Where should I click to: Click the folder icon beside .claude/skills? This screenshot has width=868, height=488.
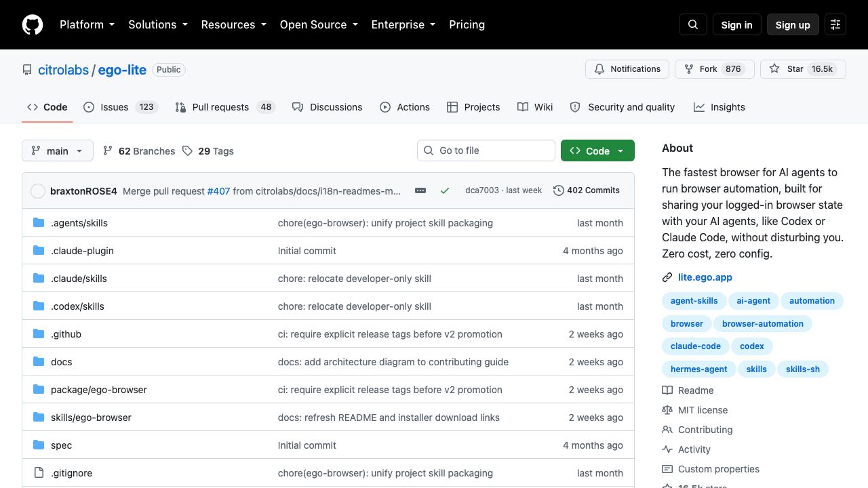click(x=39, y=279)
